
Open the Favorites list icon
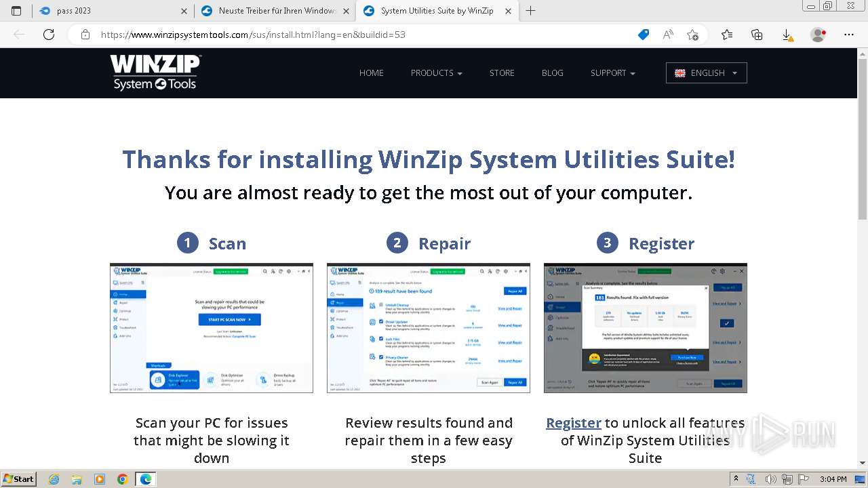(x=727, y=35)
